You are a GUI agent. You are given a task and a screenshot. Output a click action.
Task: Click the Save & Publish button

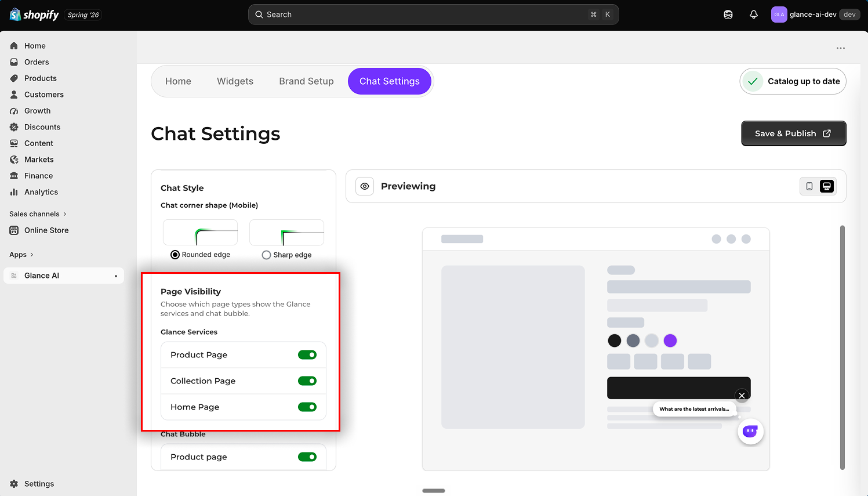(x=793, y=133)
